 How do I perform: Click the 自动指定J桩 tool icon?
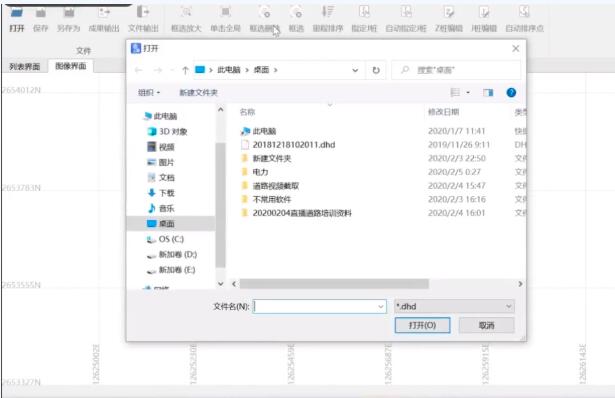(406, 12)
